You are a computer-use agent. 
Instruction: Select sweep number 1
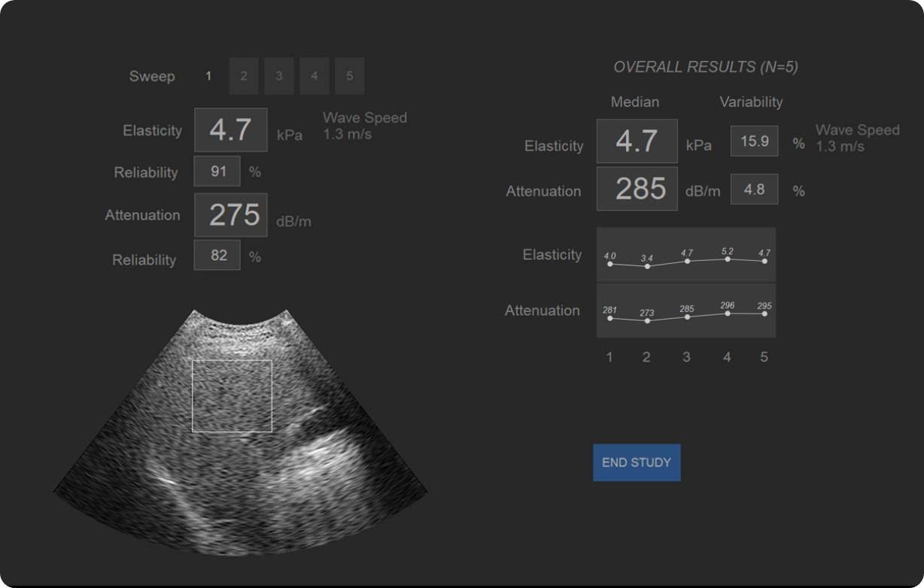pos(208,76)
